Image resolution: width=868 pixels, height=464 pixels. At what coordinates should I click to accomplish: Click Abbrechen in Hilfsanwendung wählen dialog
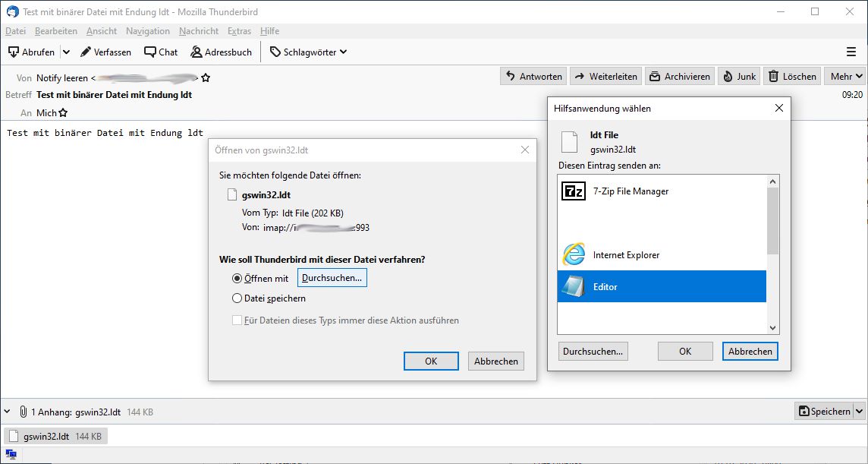(x=750, y=351)
